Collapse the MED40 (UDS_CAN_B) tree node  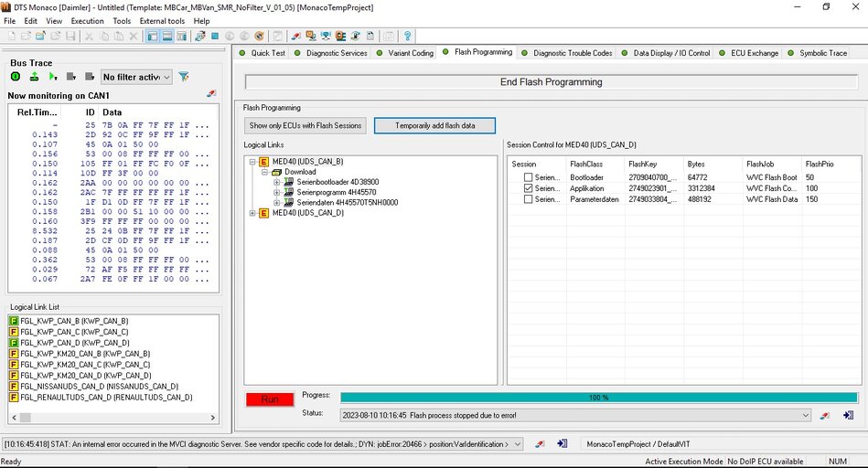252,162
